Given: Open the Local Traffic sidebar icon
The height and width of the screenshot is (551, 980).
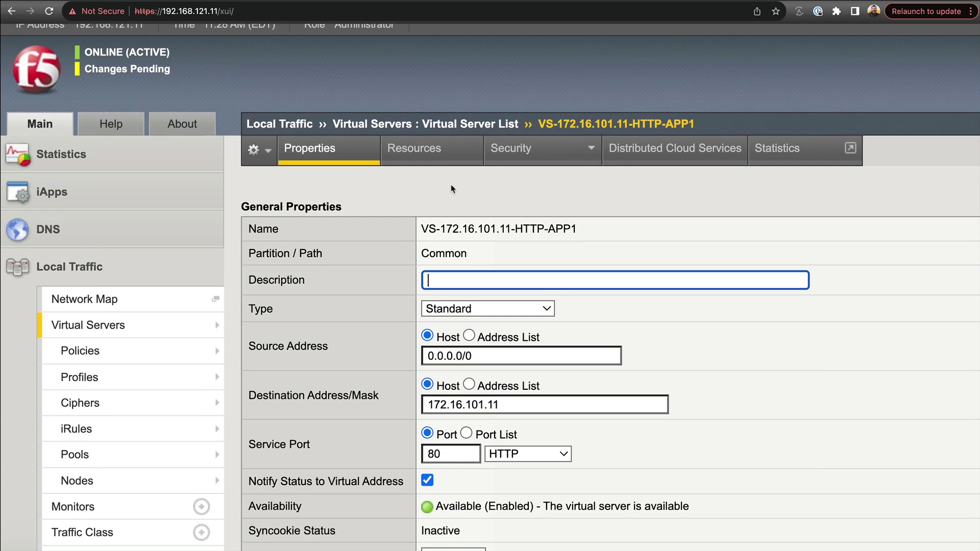Looking at the screenshot, I should tap(18, 267).
